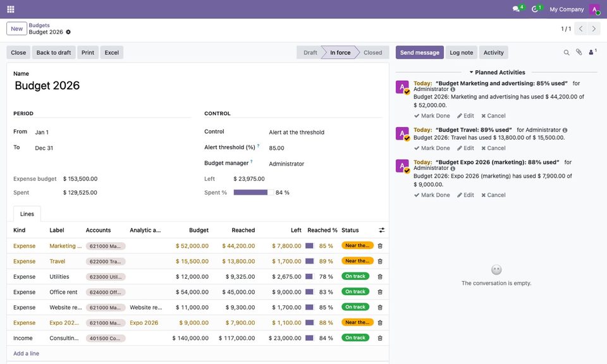The image size is (607, 364).
Task: Delete the Utilities expense line
Action: [380, 277]
